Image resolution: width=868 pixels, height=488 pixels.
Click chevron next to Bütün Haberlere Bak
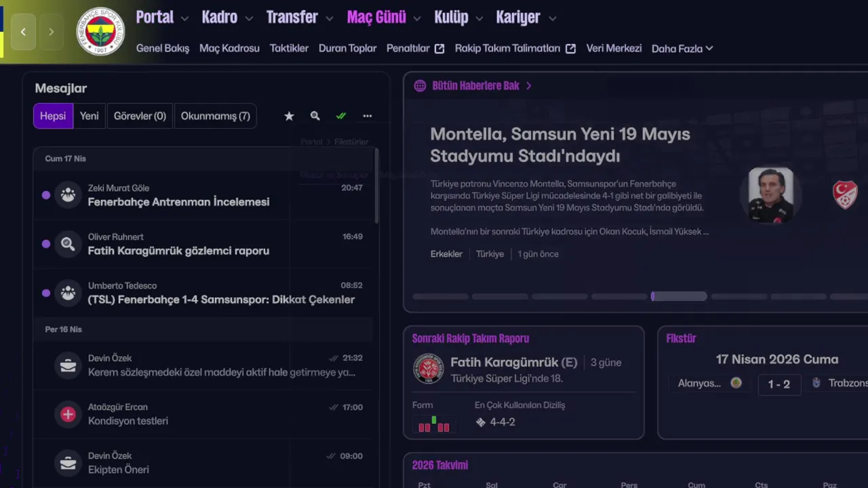click(x=529, y=86)
